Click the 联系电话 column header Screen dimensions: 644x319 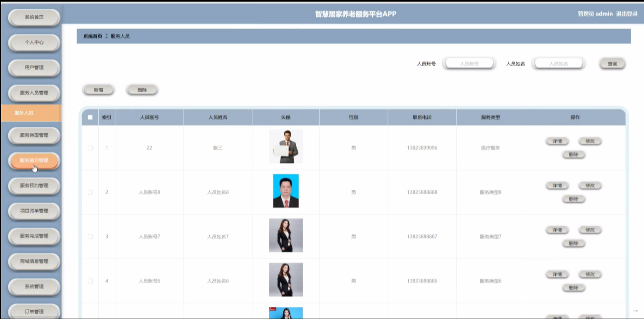click(422, 117)
